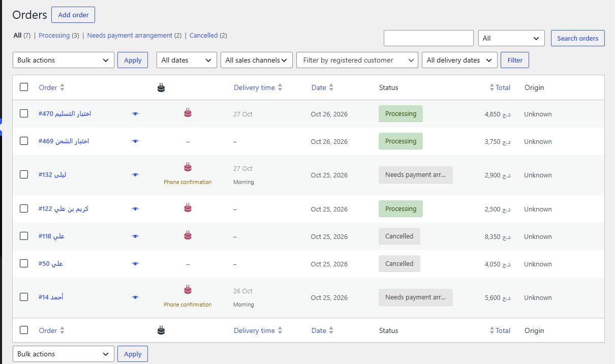
Task: Click sort arrows beside header Total column
Action: (491, 87)
